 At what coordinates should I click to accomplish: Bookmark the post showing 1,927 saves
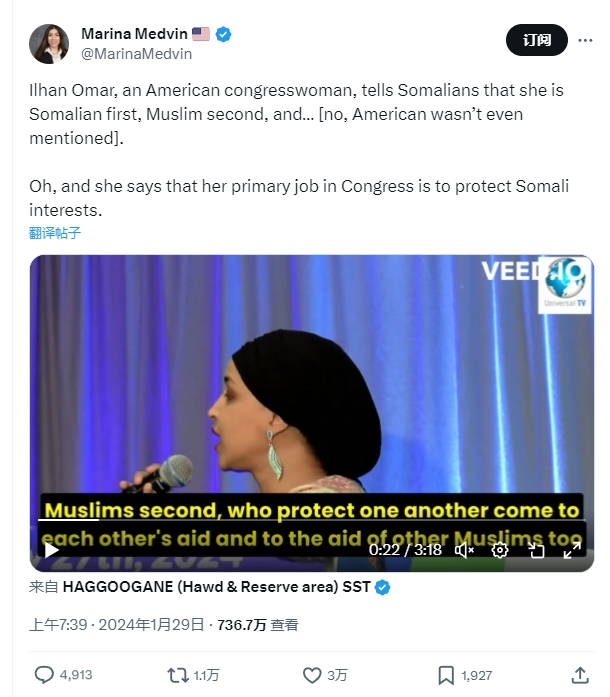(446, 675)
